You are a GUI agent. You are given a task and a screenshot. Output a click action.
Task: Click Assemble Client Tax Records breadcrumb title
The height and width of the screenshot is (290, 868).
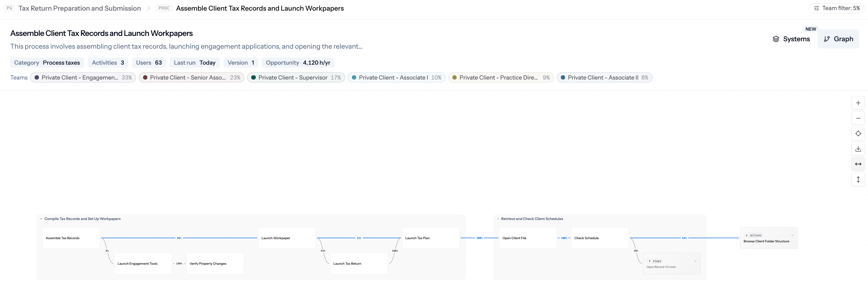(260, 8)
